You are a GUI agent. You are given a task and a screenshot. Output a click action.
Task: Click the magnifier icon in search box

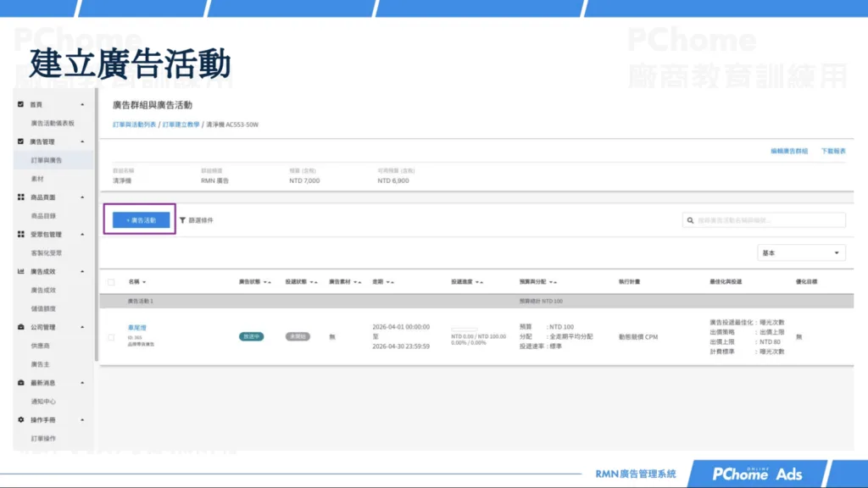click(x=691, y=220)
